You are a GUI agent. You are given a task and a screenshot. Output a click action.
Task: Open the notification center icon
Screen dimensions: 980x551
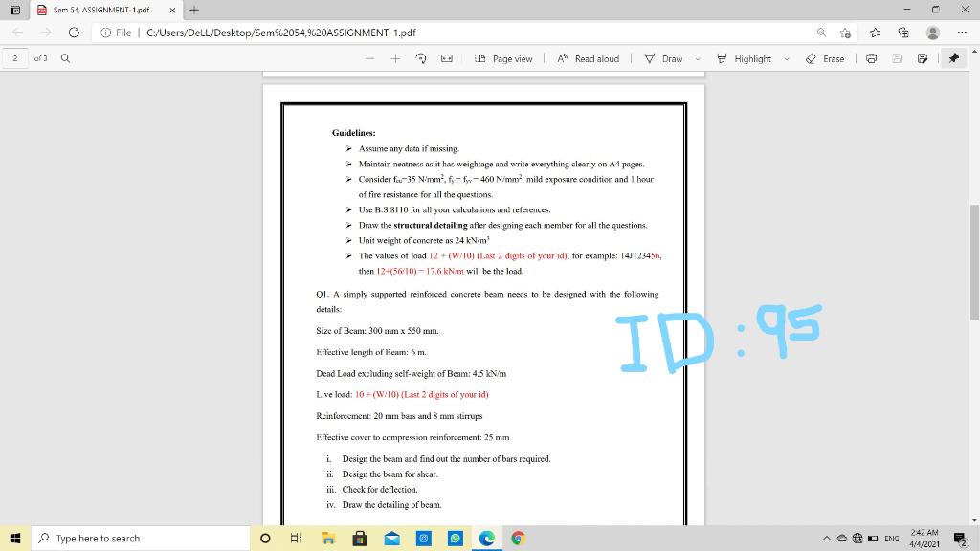[961, 538]
